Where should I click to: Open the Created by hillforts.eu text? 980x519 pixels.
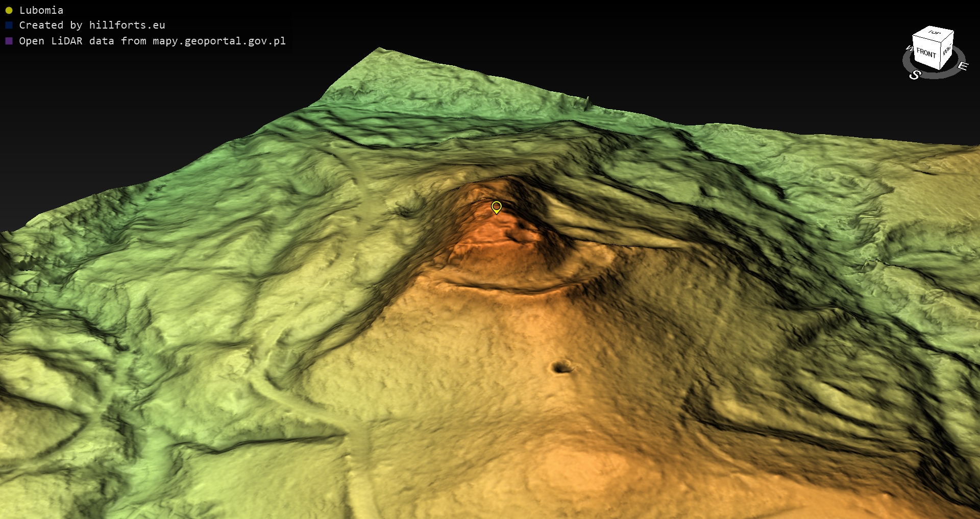pos(92,25)
